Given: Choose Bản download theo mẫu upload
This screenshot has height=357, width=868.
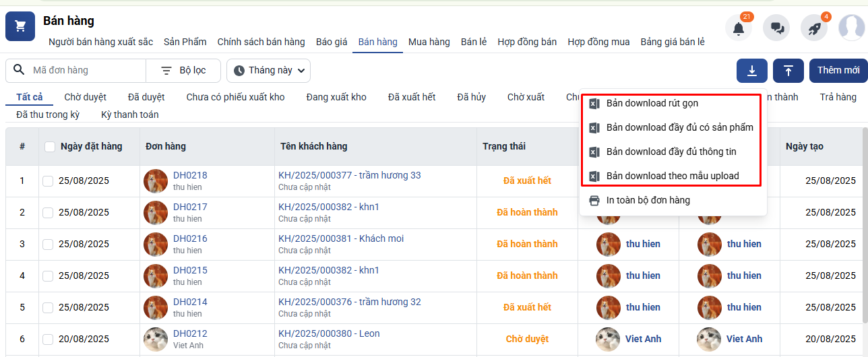Looking at the screenshot, I should point(672,176).
